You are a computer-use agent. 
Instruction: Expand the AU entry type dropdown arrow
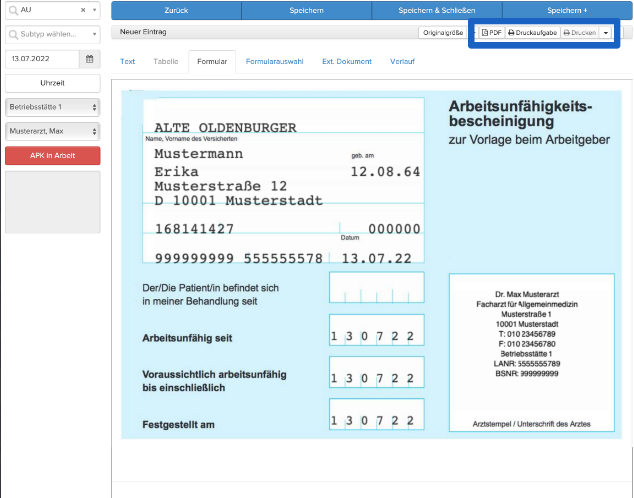click(x=95, y=10)
